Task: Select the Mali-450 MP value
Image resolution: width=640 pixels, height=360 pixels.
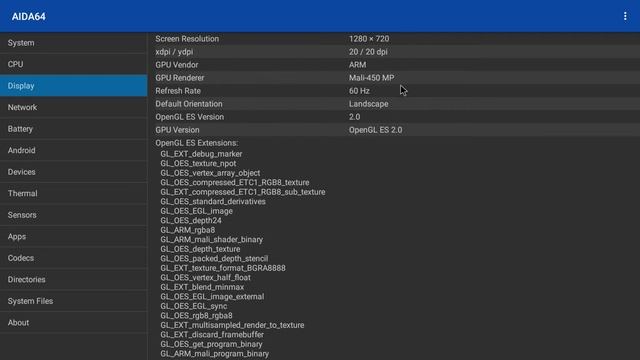Action: 371,78
